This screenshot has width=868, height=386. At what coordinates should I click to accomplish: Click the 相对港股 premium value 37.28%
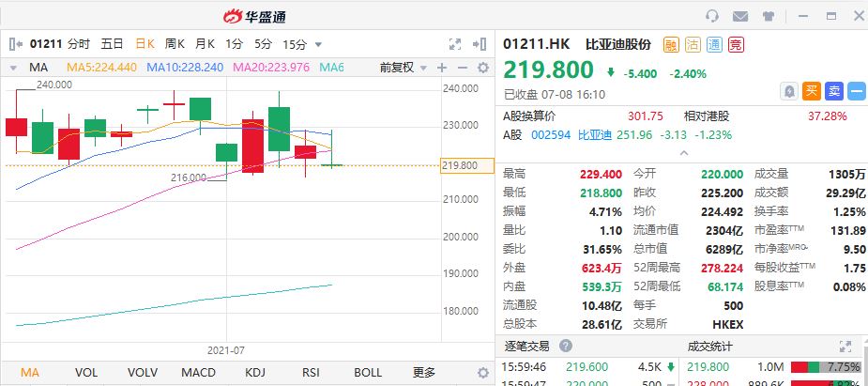click(x=828, y=116)
